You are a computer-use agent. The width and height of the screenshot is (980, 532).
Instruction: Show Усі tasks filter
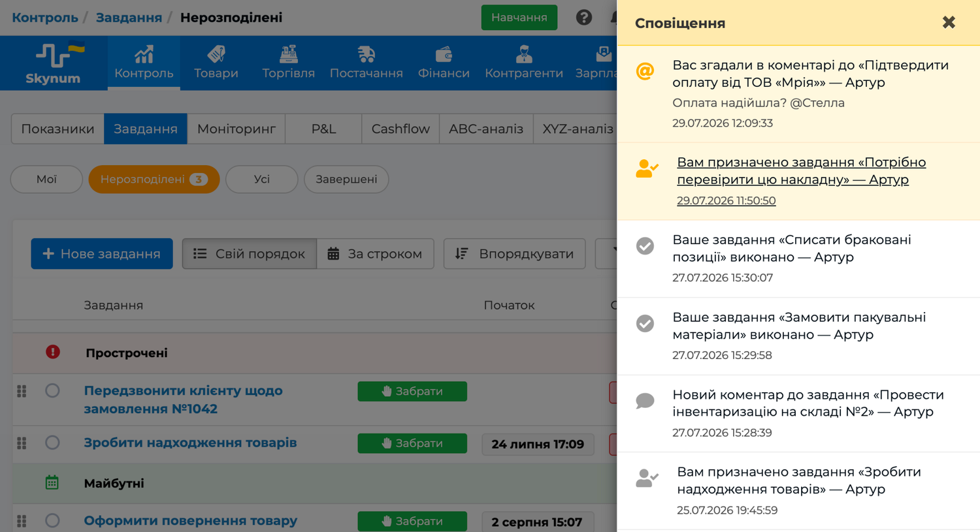pyautogui.click(x=261, y=179)
